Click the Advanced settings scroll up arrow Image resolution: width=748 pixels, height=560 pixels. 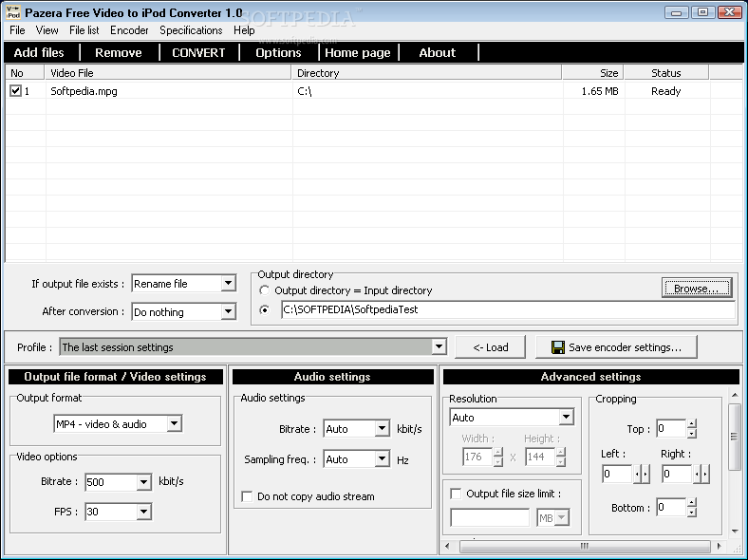click(x=735, y=396)
